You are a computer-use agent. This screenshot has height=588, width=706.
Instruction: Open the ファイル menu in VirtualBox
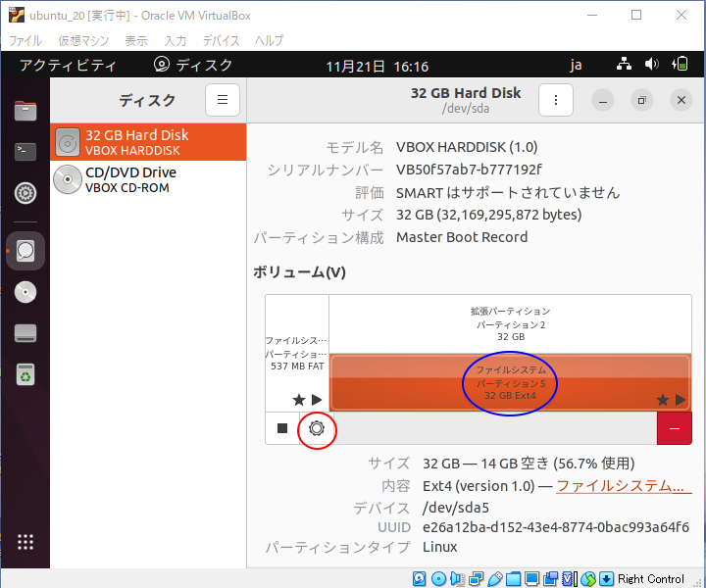[x=25, y=40]
